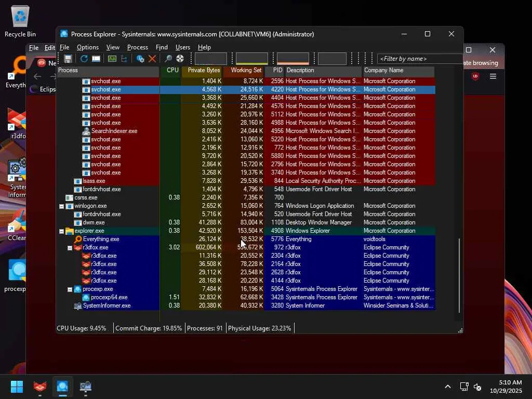The image size is (532, 399).
Task: Select the svchost.exe row with PID 4220
Action: (x=246, y=89)
